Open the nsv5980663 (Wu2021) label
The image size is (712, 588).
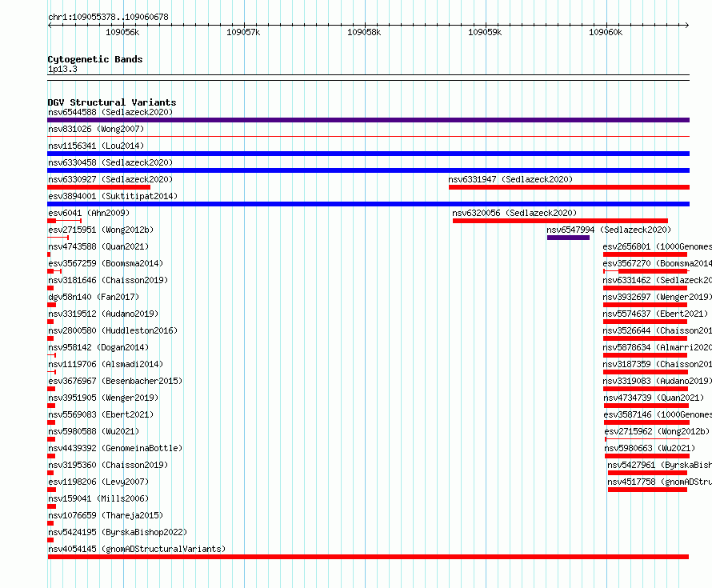(x=650, y=448)
